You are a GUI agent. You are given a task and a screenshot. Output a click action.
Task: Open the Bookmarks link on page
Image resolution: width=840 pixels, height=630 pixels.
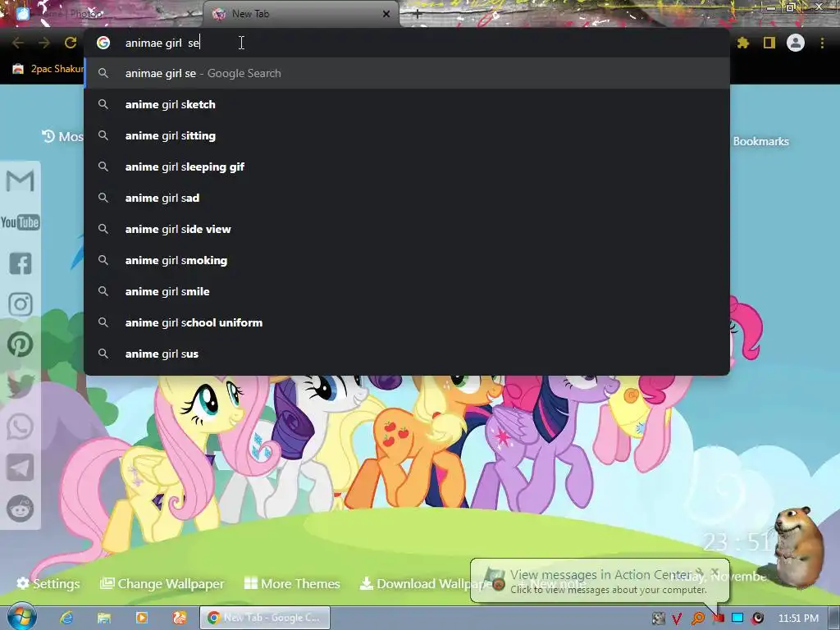tap(760, 141)
